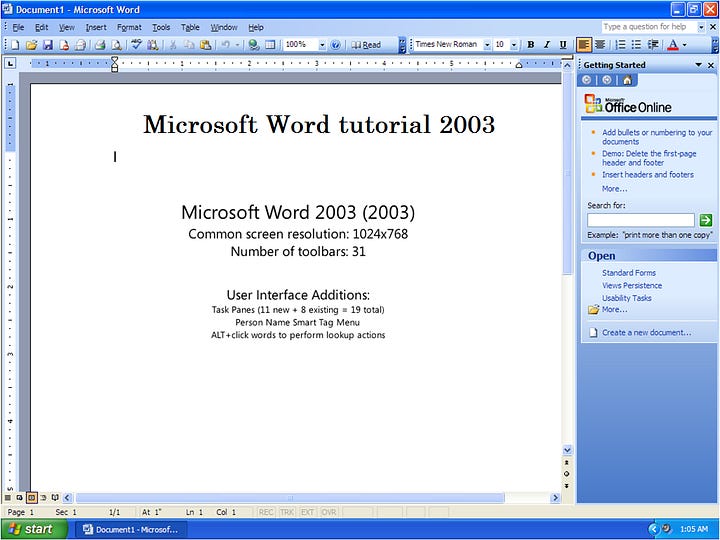
Task: Insert a table with the table icon
Action: click(270, 45)
